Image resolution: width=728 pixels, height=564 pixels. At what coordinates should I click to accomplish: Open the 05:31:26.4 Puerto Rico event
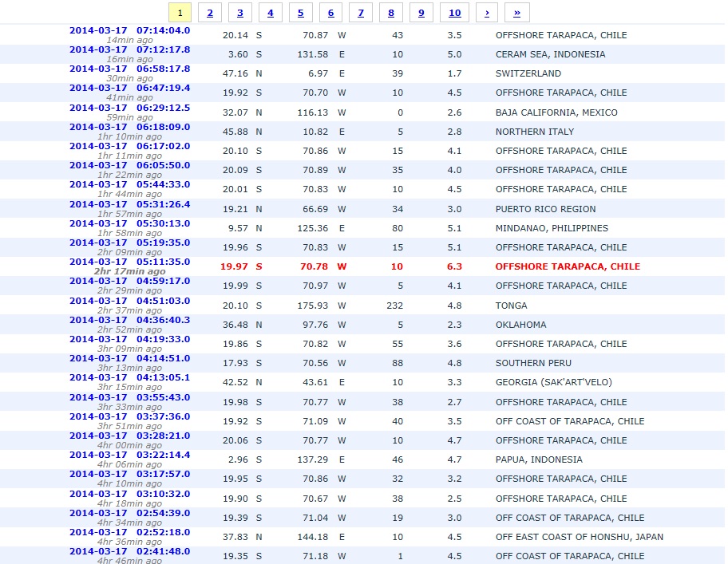[129, 204]
